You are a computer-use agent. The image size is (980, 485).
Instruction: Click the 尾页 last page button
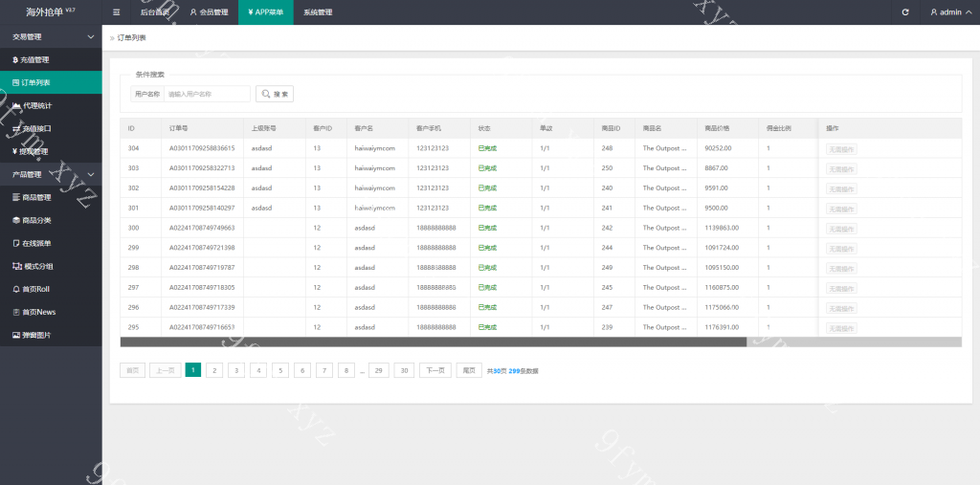pos(469,370)
